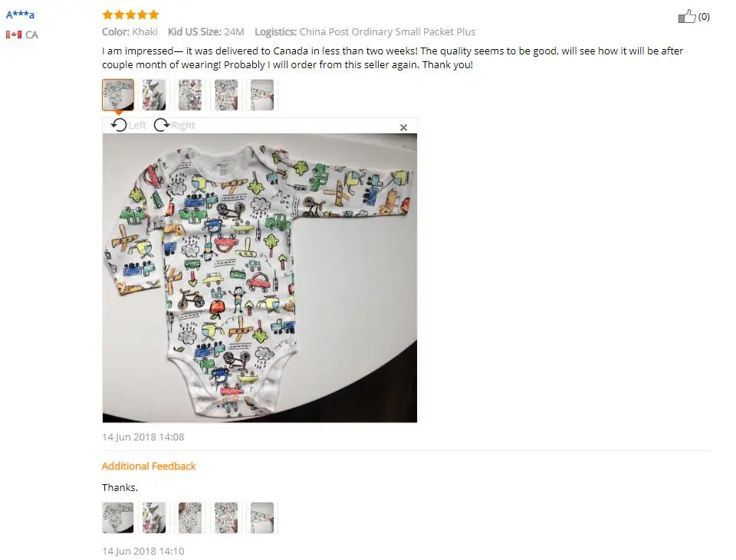Open third thumbnail under Additional Feedback
736x560 pixels.
click(x=190, y=518)
